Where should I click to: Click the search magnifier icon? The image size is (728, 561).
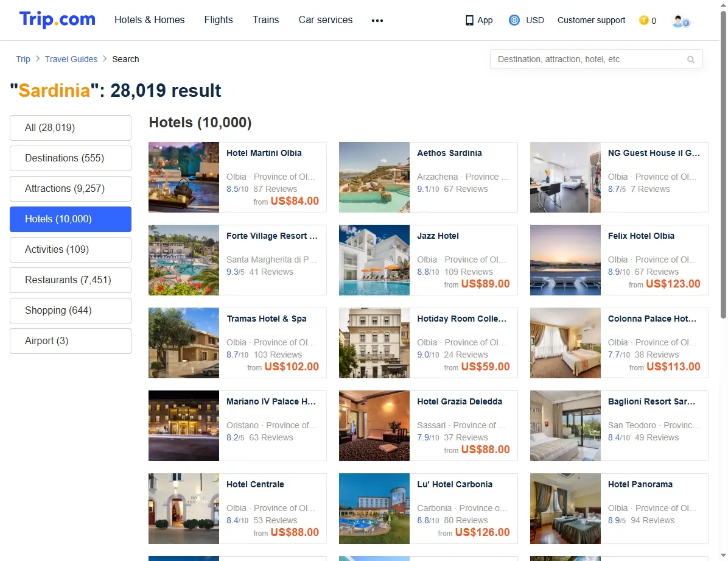click(691, 60)
